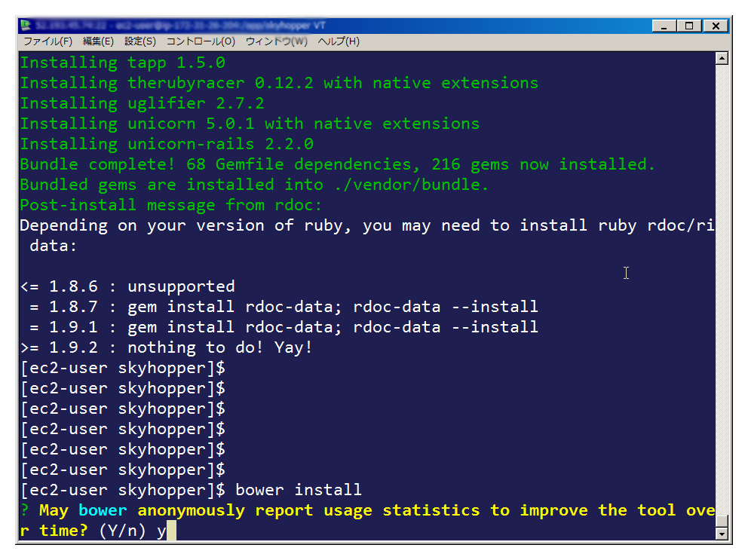Minimize the terminal window
Viewport: 748px width, 560px height.
pyautogui.click(x=664, y=26)
